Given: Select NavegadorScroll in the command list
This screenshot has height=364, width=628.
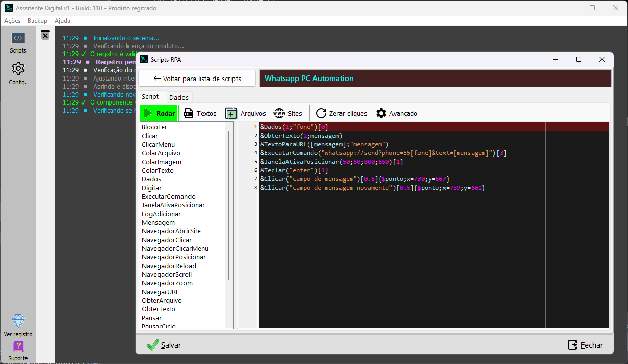Looking at the screenshot, I should click(x=167, y=274).
